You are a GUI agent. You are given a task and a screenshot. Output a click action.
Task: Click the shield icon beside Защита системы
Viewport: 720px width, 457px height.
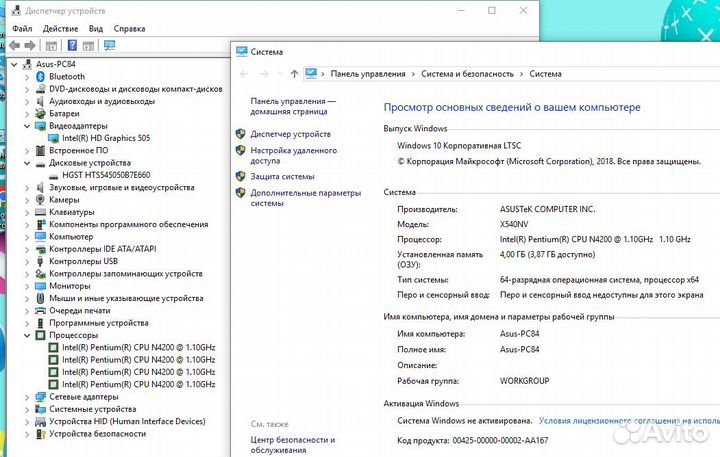tap(241, 176)
